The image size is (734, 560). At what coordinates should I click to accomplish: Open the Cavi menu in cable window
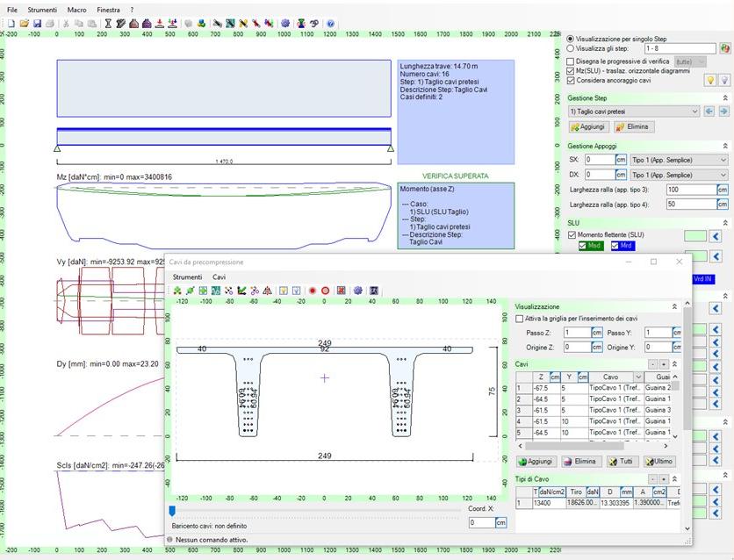click(x=219, y=276)
